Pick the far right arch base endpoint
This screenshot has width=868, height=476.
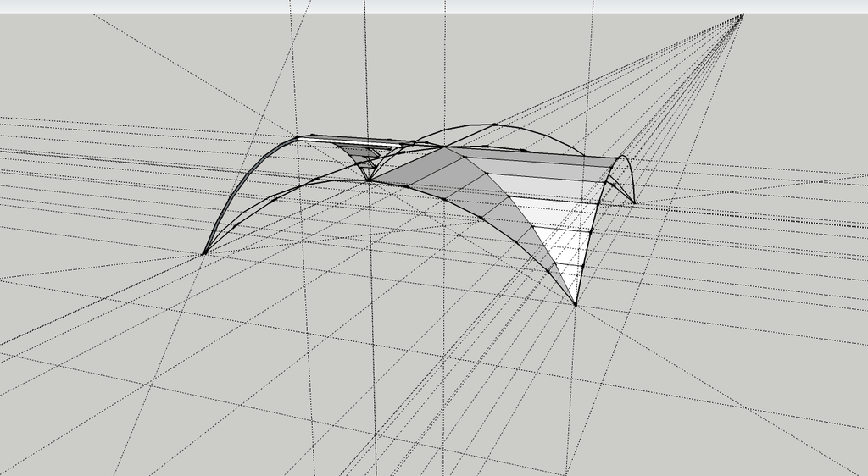click(634, 203)
